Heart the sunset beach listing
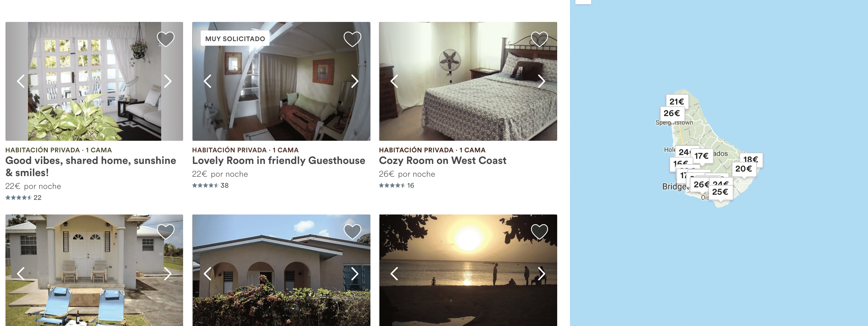The height and width of the screenshot is (326, 868). click(x=539, y=232)
